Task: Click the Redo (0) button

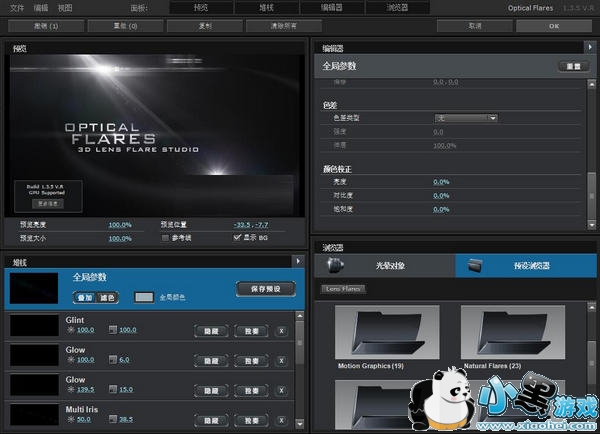Action: (x=126, y=26)
